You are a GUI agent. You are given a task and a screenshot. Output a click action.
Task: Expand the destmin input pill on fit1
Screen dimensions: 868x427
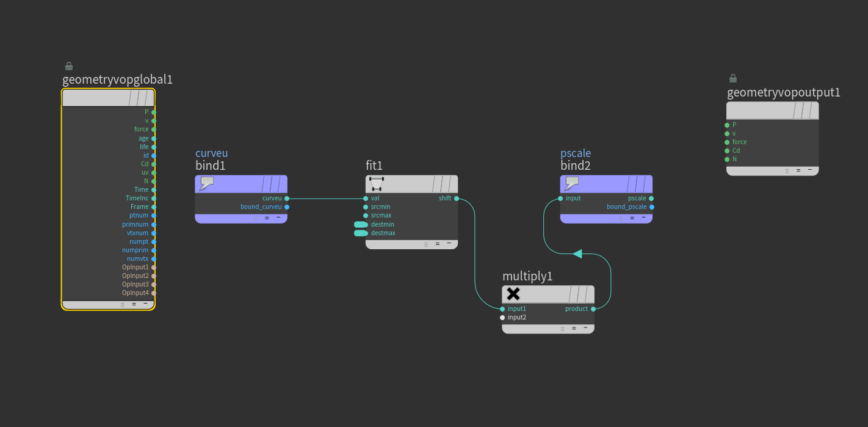pyautogui.click(x=361, y=225)
